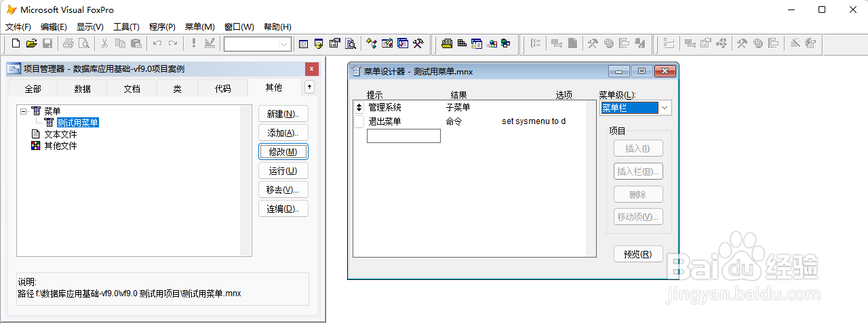Click the Visual FoxPro fox title icon
The height and width of the screenshot is (324, 868).
[x=11, y=9]
